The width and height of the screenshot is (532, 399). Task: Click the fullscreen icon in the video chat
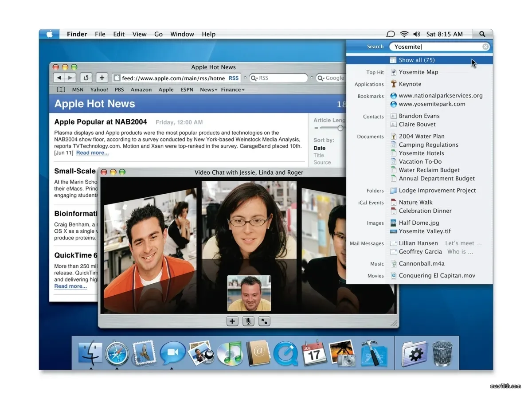pyautogui.click(x=264, y=321)
